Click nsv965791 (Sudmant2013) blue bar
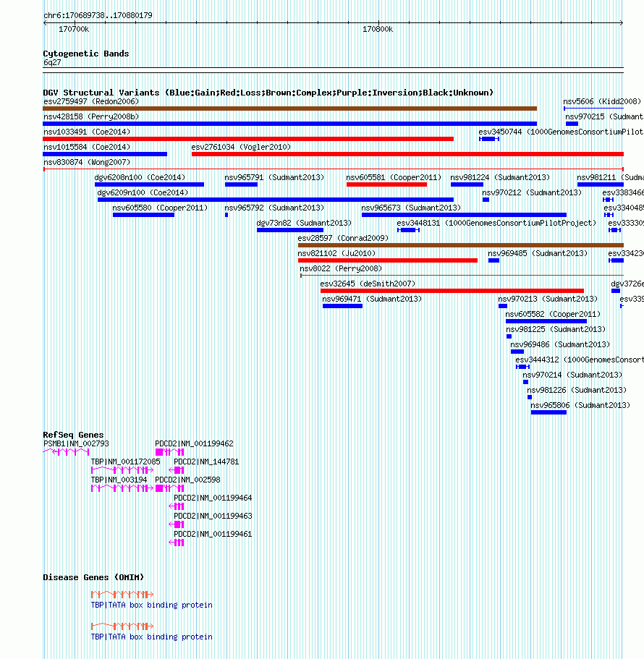Viewport: 644px width, 659px height. 241,184
